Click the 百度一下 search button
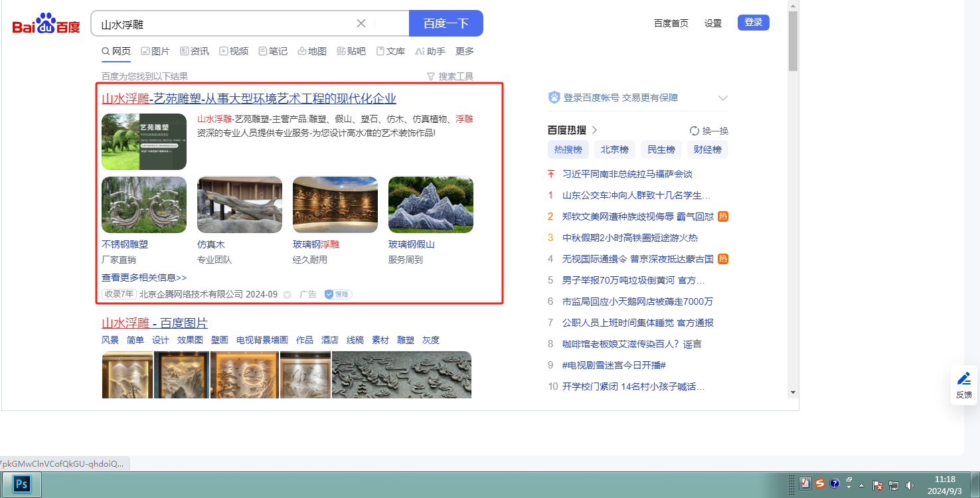This screenshot has width=980, height=498. click(446, 24)
